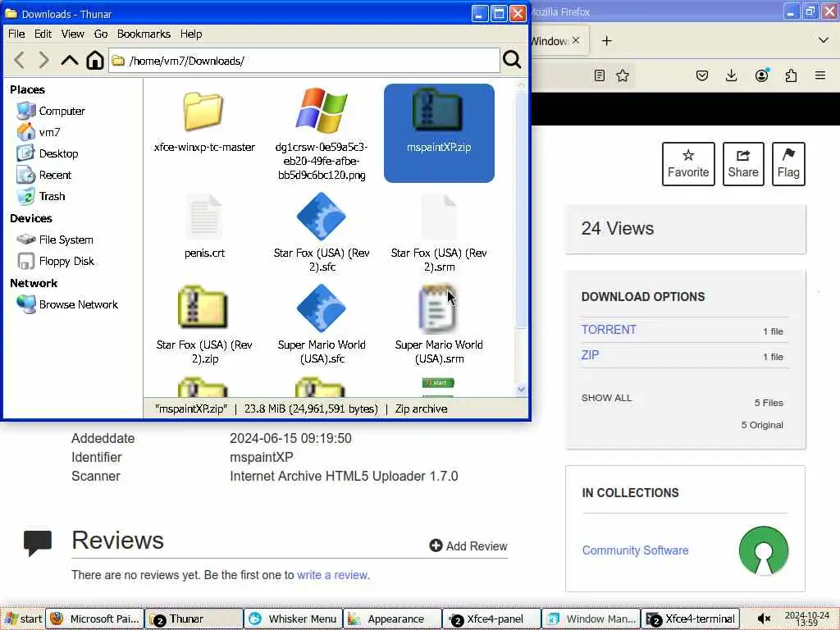The image size is (840, 630).
Task: Go forward with Thunar's forward arrow
Action: (x=44, y=60)
